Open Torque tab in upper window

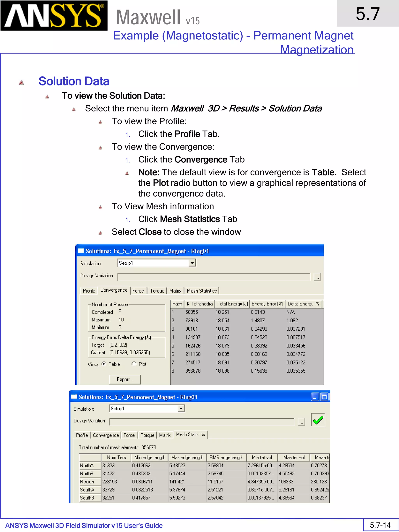[x=157, y=291]
